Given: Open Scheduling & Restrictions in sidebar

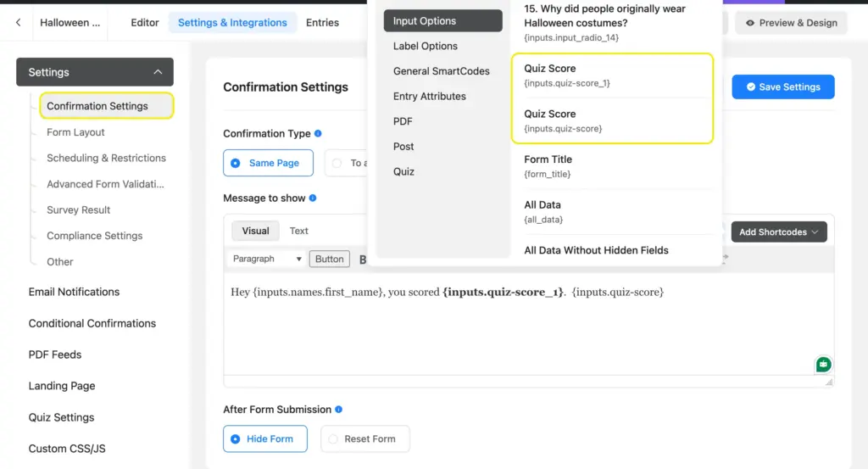Looking at the screenshot, I should click(106, 158).
